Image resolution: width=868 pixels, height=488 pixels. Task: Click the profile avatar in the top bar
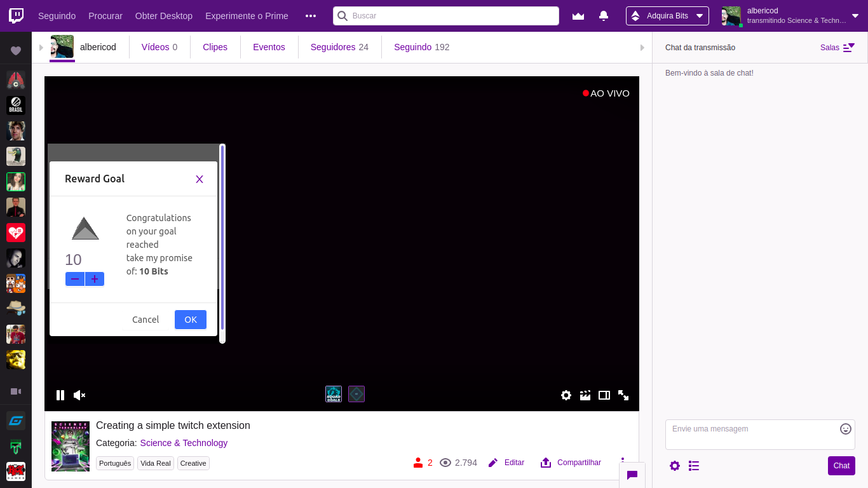731,16
